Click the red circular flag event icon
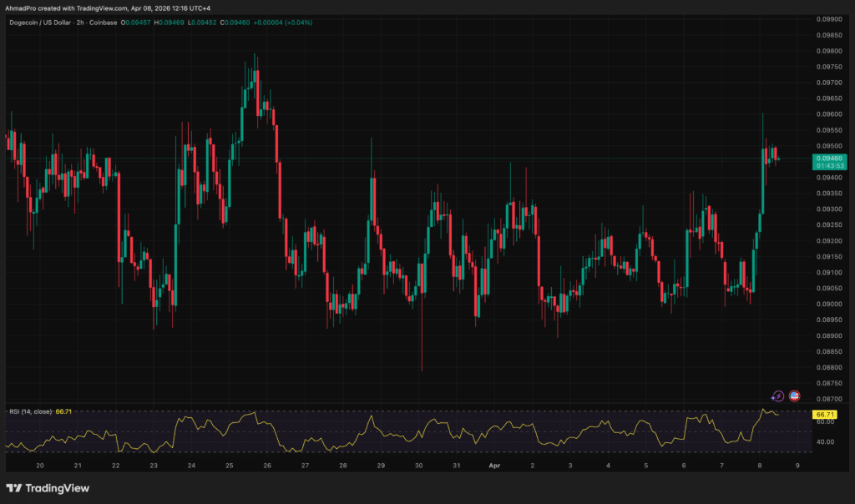 click(794, 396)
